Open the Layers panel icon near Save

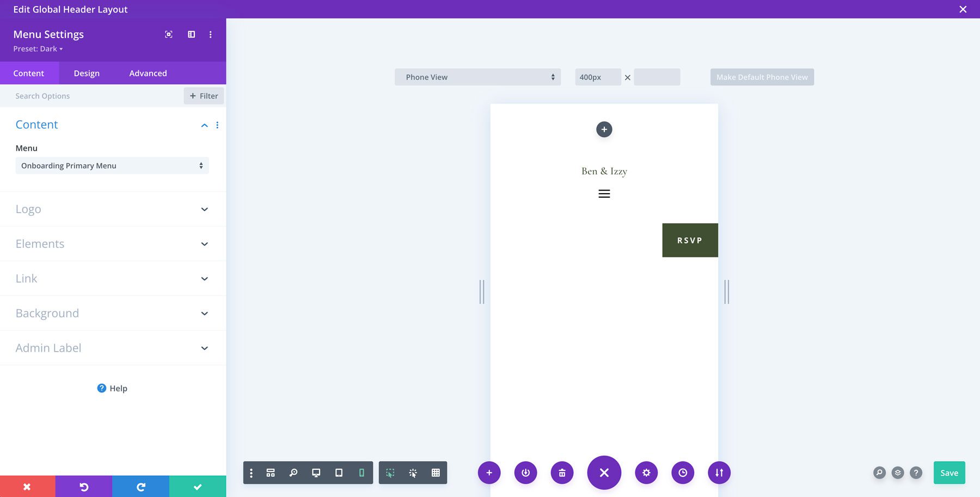pyautogui.click(x=897, y=473)
